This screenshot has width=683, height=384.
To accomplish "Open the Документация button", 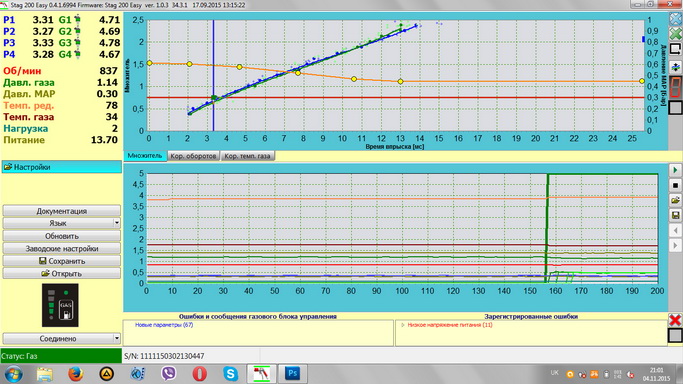I will coord(61,211).
